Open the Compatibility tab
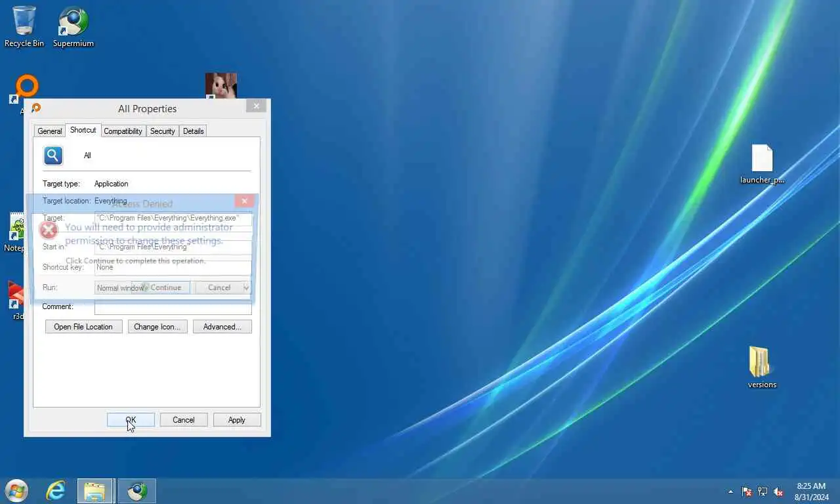 coord(123,131)
